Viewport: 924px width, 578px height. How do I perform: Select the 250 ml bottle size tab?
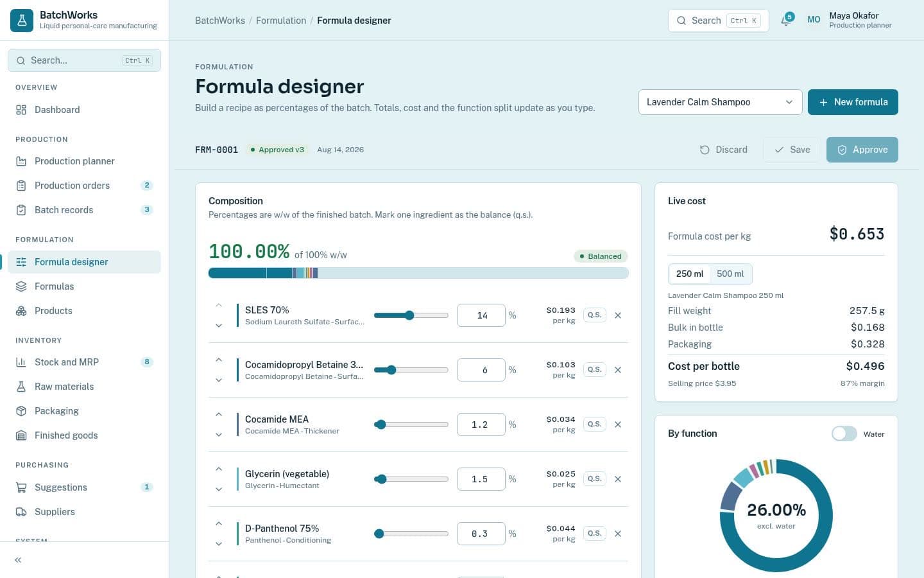coord(690,274)
